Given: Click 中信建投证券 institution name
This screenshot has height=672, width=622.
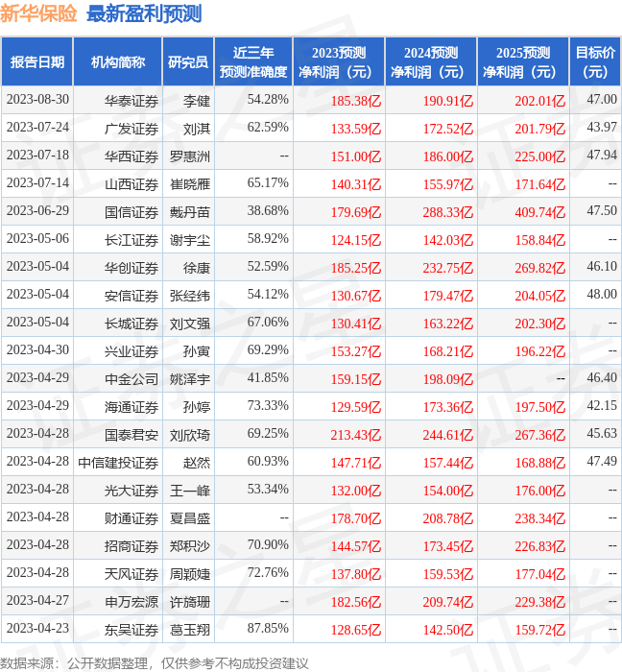Looking at the screenshot, I should coord(118,464).
